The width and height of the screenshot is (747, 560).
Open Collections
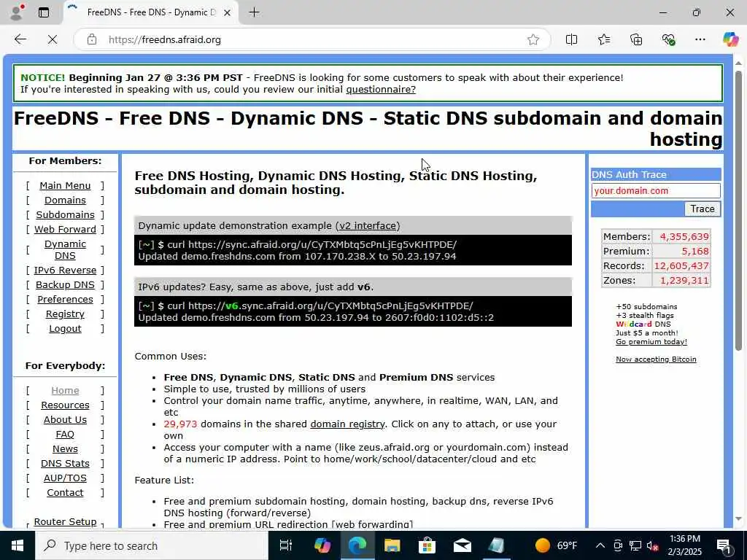tap(636, 39)
